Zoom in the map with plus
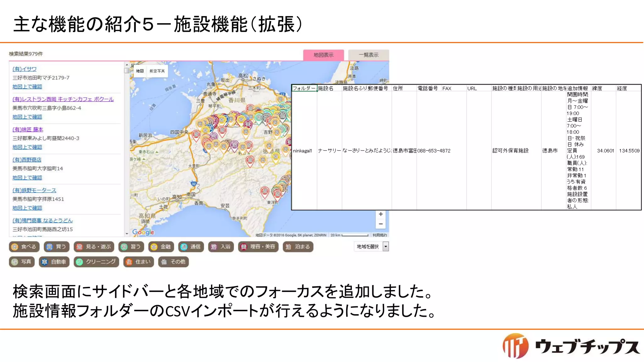 (x=380, y=214)
